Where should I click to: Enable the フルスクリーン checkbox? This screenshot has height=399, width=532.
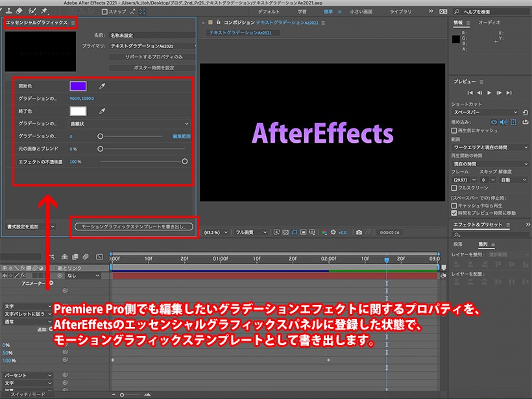(454, 187)
